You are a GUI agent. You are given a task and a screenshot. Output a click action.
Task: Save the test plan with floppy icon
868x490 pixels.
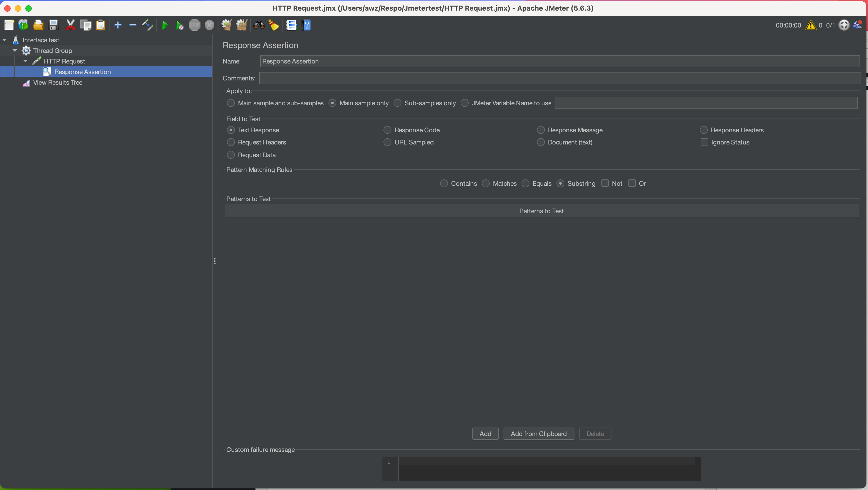pos(53,25)
